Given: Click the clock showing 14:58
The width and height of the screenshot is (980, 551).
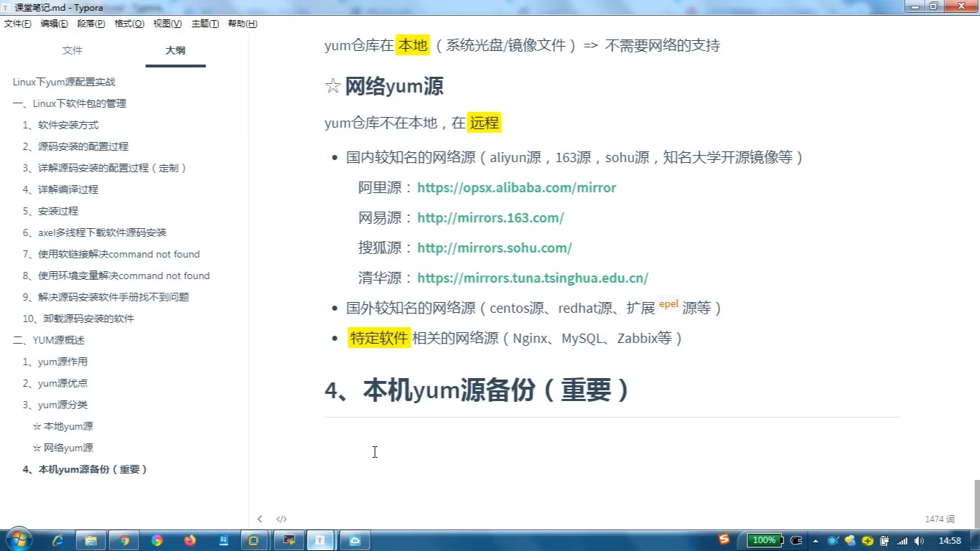Looking at the screenshot, I should pyautogui.click(x=950, y=540).
